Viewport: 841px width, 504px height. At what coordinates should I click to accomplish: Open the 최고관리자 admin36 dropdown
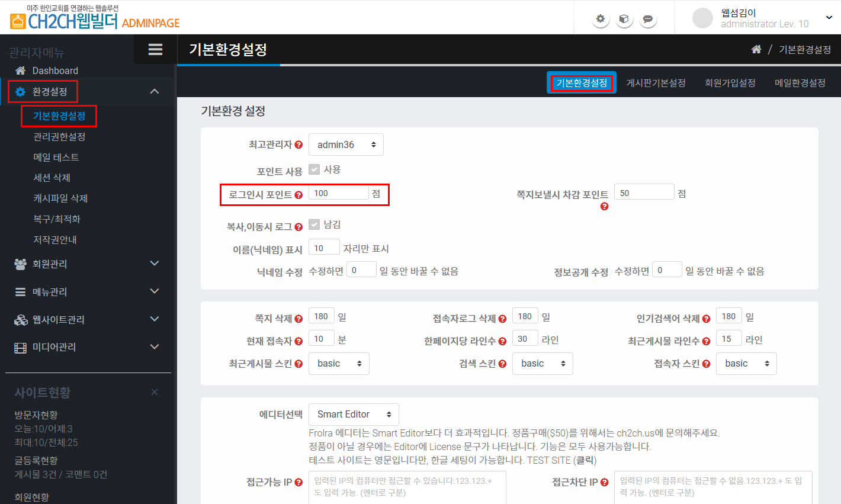tap(346, 145)
